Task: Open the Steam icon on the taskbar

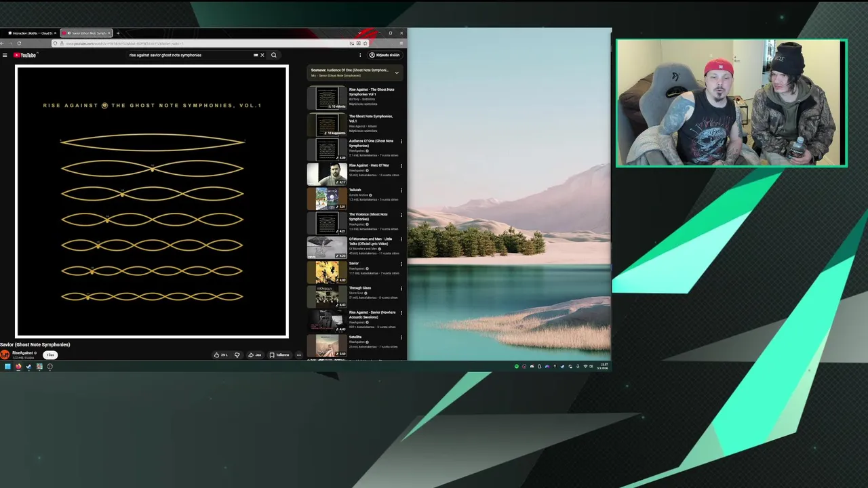Action: [28, 367]
